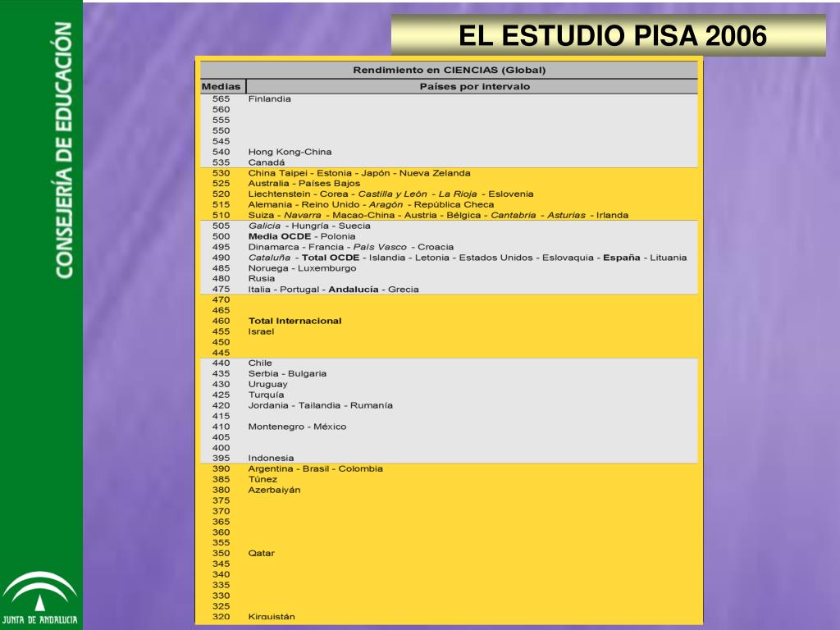
Task: Click 'Hong Kong-China' in the 540 row
Action: tap(290, 152)
